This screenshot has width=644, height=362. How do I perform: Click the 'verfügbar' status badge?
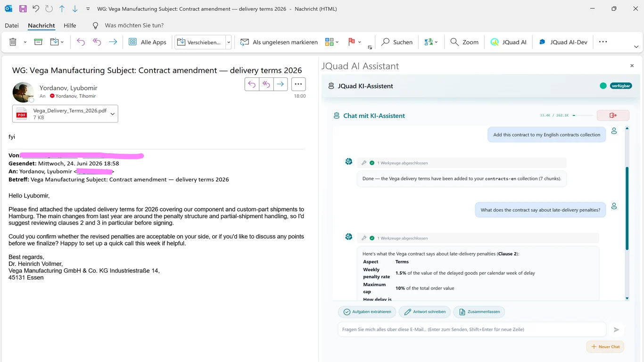[x=620, y=86]
